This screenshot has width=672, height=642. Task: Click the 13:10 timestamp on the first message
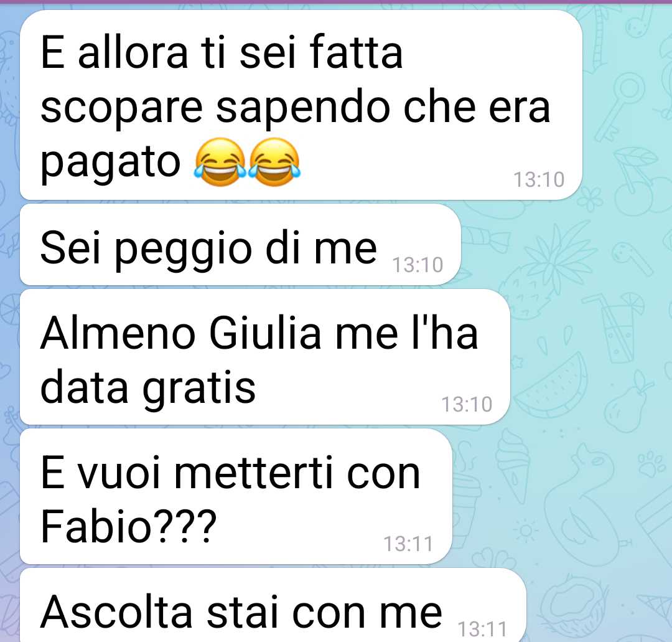[539, 180]
